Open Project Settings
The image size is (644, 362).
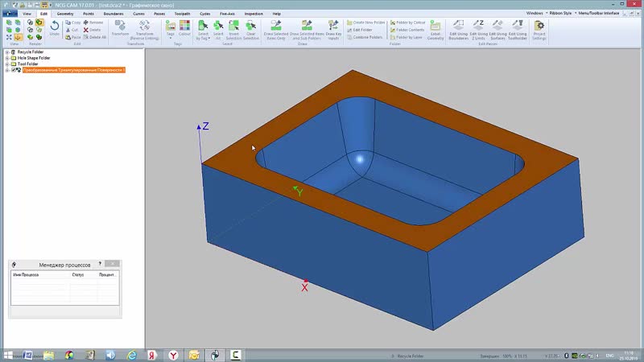coord(539,29)
